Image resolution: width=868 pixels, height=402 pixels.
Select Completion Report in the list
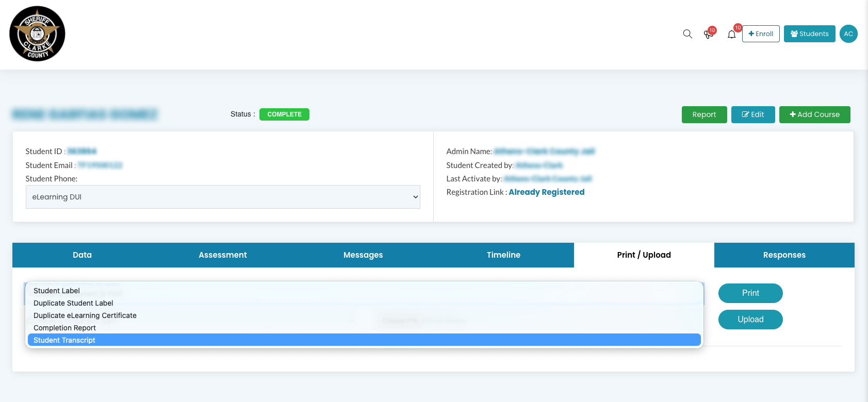(64, 328)
